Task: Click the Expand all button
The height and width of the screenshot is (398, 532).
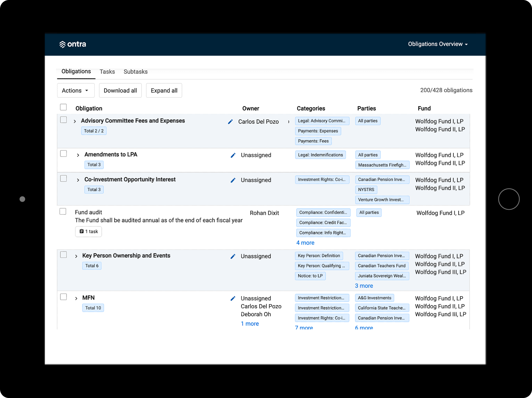Action: pyautogui.click(x=164, y=90)
